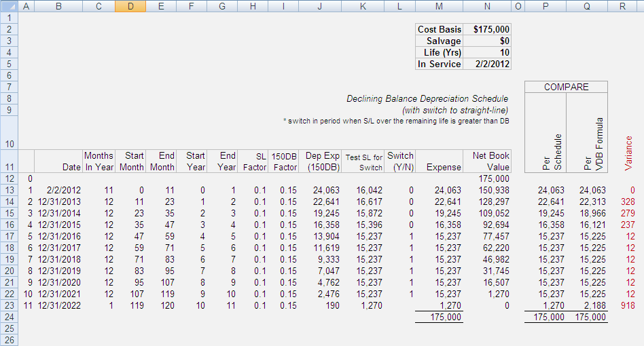Click variance value 918

click(x=628, y=305)
